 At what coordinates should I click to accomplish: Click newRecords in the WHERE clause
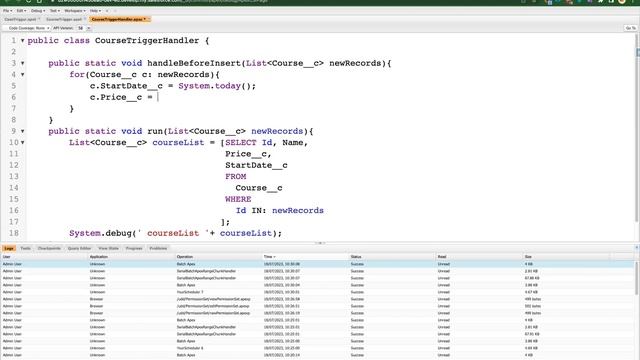pos(298,211)
